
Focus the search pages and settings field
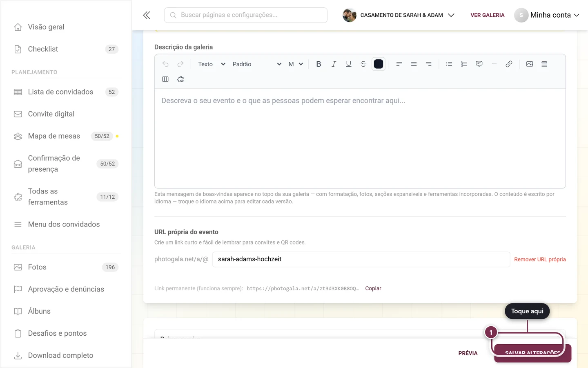tap(246, 15)
